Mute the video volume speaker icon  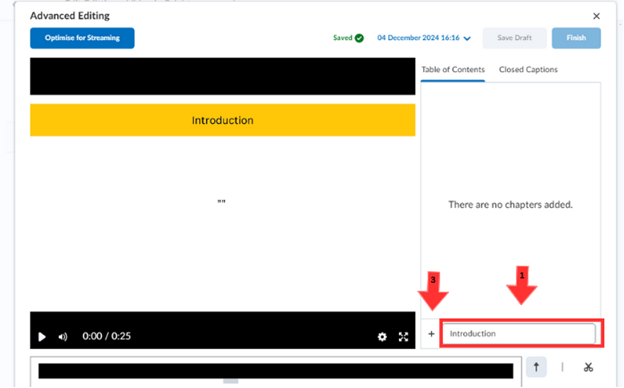pos(63,337)
